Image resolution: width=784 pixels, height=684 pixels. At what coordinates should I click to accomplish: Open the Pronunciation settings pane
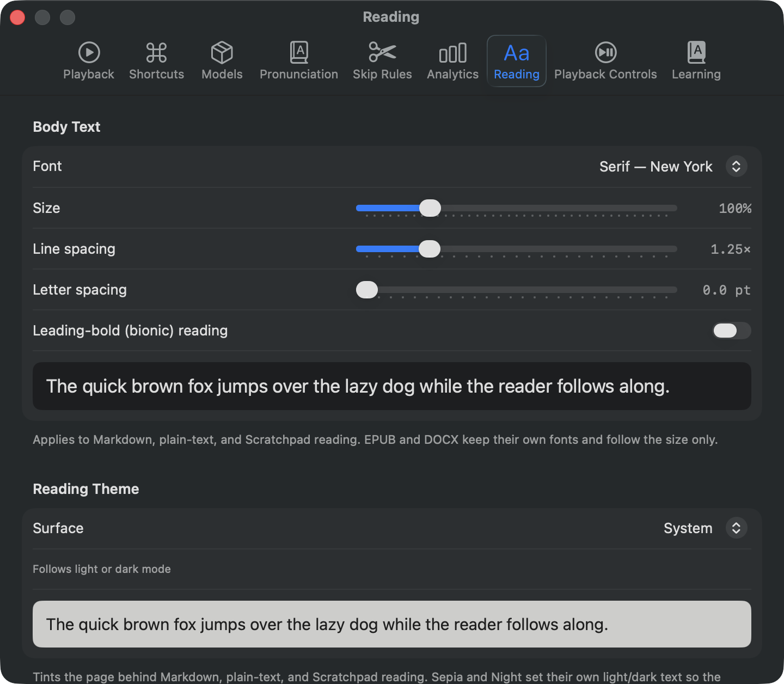299,61
